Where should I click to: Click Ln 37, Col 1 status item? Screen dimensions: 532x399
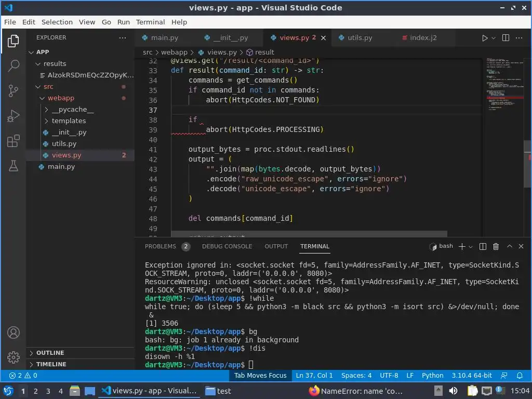[x=314, y=376]
